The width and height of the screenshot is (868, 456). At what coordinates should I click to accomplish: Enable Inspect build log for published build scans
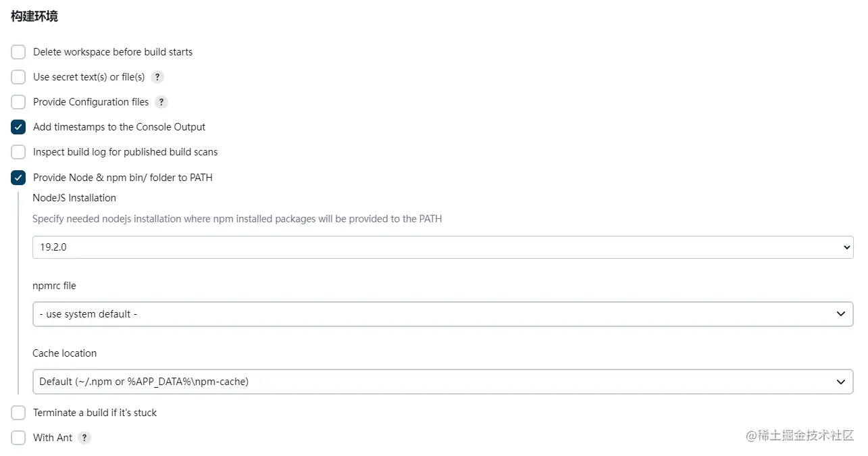coord(18,152)
